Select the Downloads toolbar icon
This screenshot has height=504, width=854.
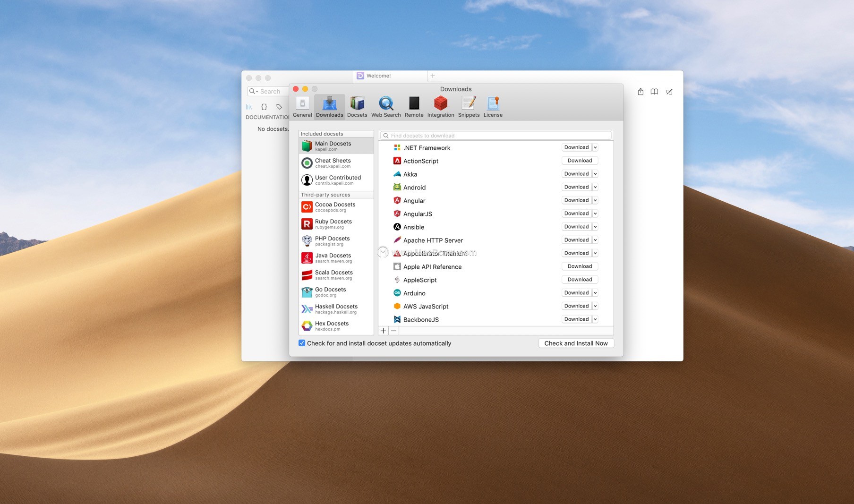click(x=329, y=107)
